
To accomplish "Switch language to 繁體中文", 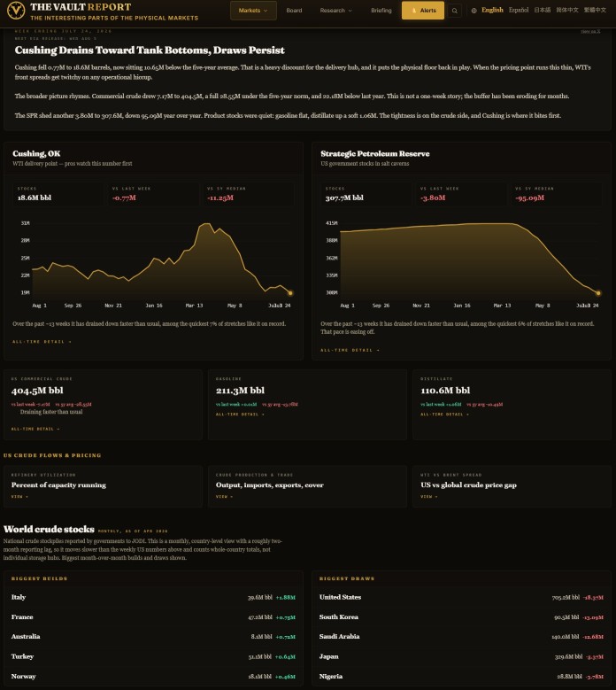I will (595, 10).
